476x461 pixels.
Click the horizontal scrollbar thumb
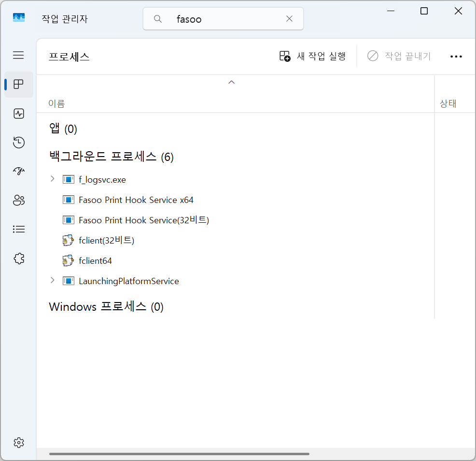[179, 454]
